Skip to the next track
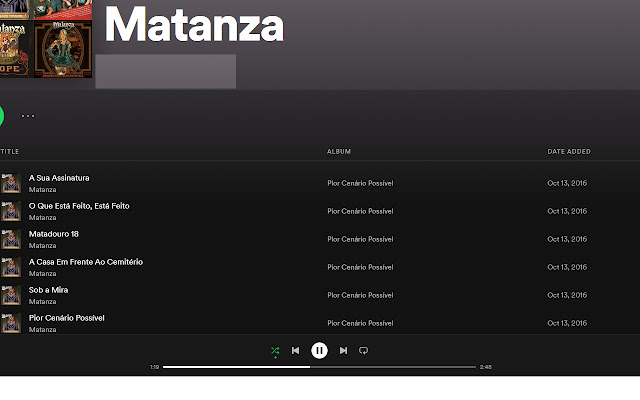This screenshot has height=400, width=640. tap(343, 351)
